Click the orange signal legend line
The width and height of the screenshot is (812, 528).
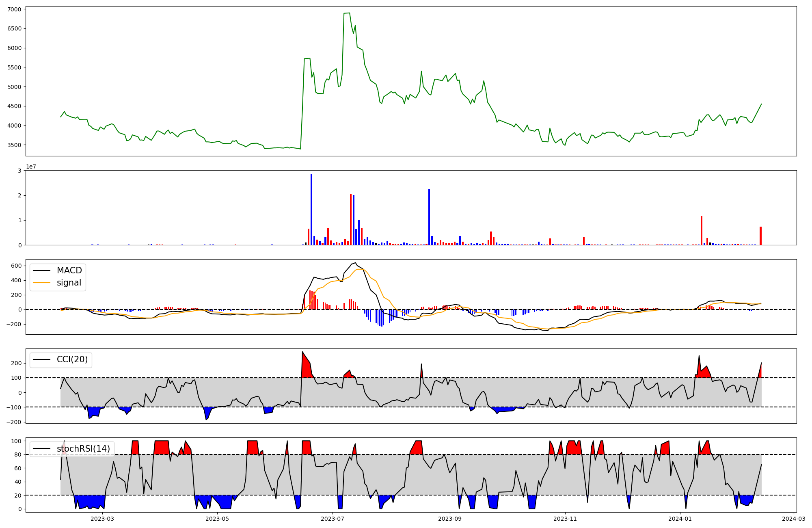pos(41,283)
